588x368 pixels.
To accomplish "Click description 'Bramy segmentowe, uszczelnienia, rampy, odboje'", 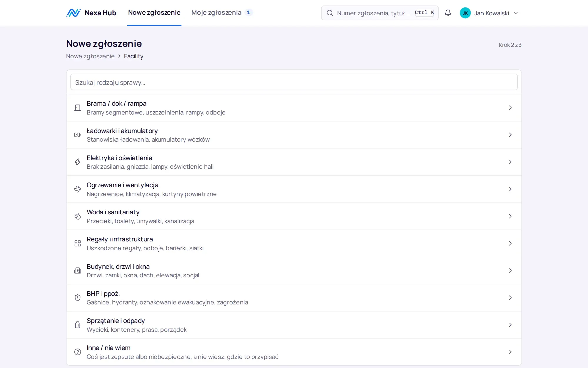I will tap(156, 112).
